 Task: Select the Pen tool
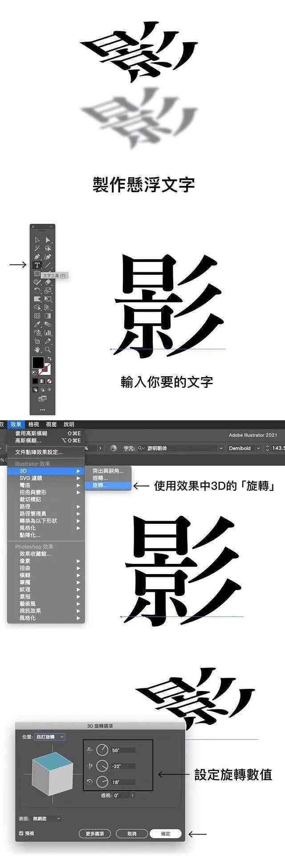click(x=37, y=257)
